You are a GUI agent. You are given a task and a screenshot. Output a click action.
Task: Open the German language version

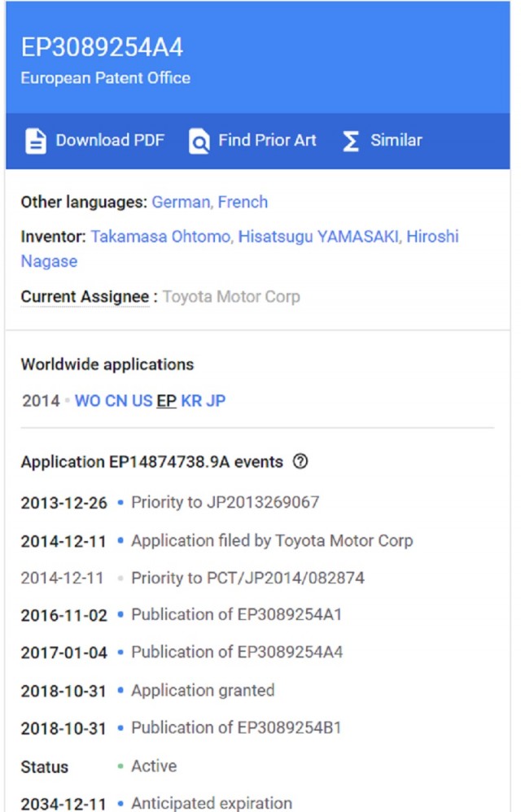pos(181,202)
